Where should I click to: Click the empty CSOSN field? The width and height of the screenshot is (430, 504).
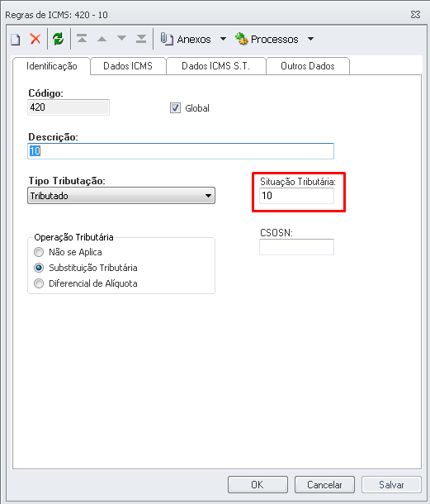(297, 247)
